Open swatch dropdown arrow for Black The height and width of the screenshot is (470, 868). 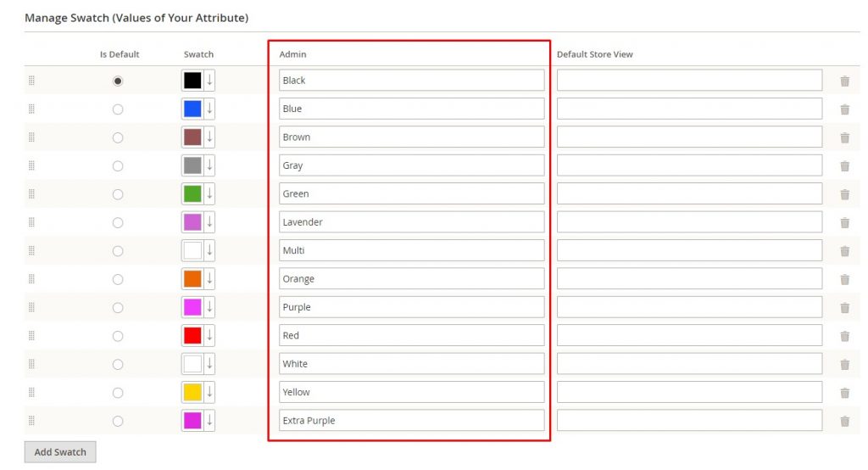[209, 81]
